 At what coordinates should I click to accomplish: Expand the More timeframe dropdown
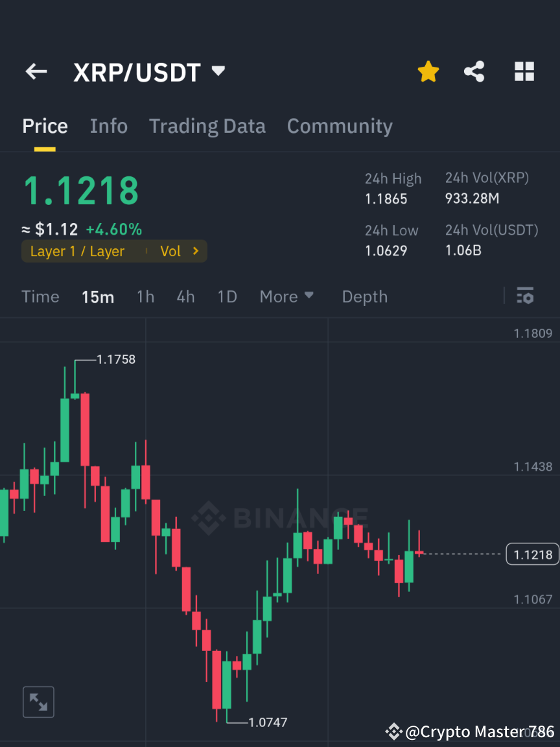[x=286, y=296]
